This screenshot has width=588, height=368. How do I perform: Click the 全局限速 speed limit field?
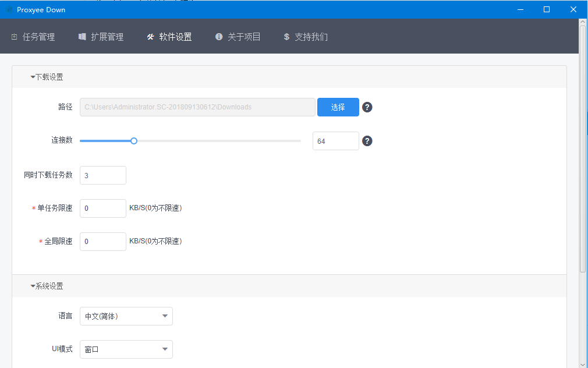(x=102, y=242)
